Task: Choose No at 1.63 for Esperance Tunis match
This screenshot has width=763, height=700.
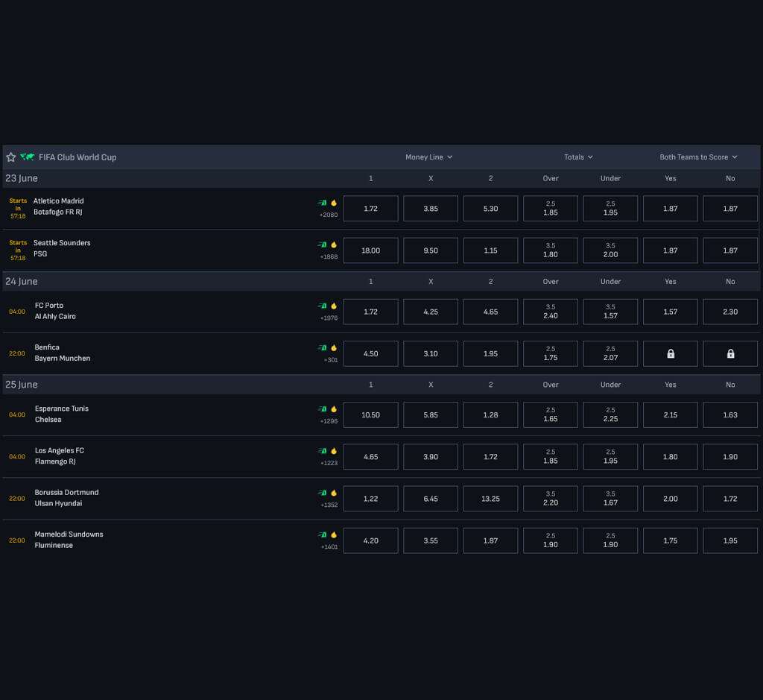Action: [730, 414]
